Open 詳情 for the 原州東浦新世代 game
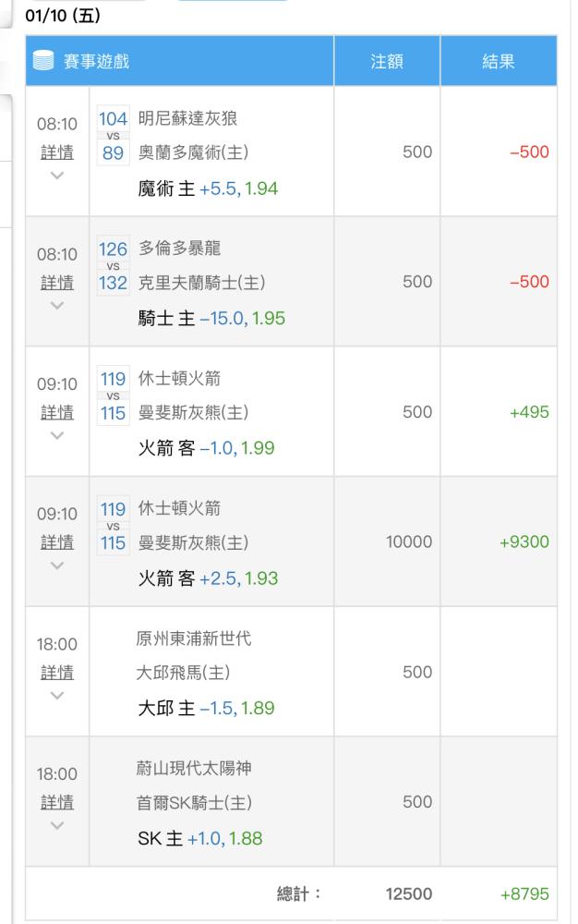 pos(57,673)
